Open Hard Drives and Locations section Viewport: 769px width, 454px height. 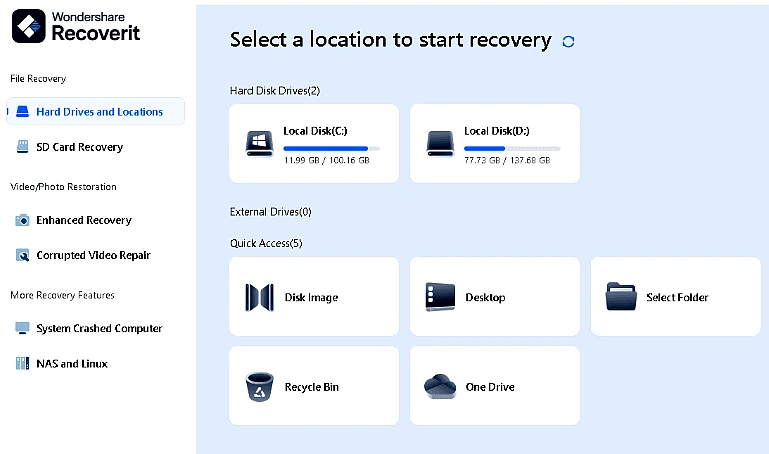pyautogui.click(x=96, y=111)
